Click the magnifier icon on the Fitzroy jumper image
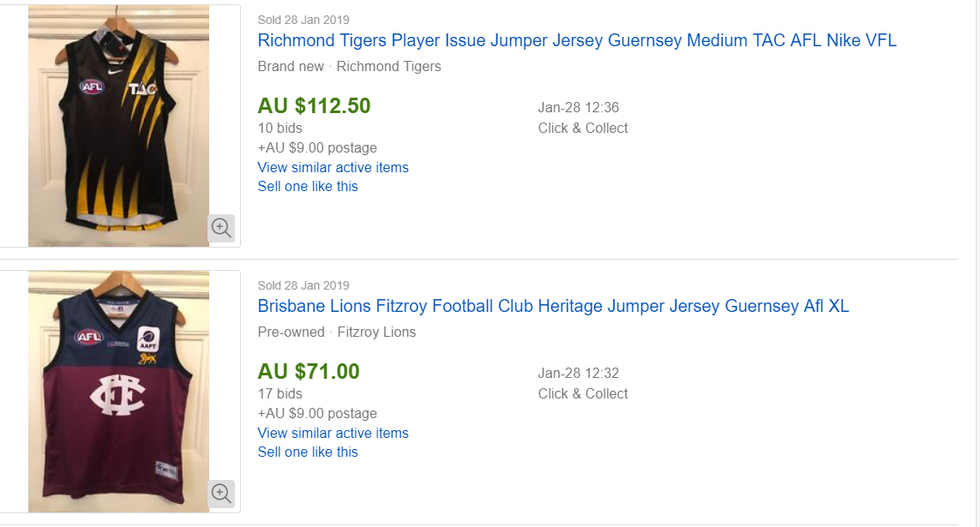The width and height of the screenshot is (980, 527). click(x=221, y=494)
